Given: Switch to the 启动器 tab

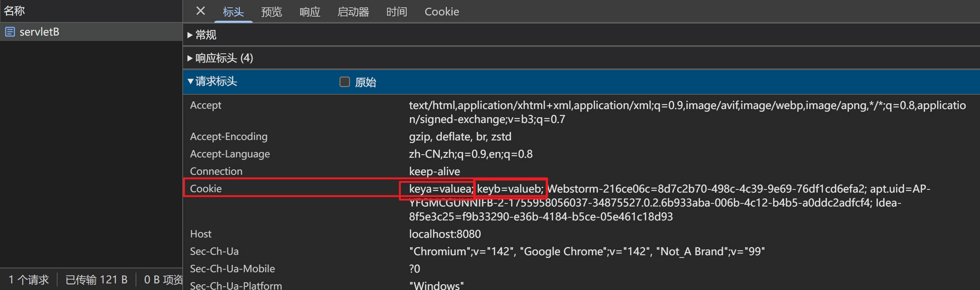Looking at the screenshot, I should tap(353, 12).
